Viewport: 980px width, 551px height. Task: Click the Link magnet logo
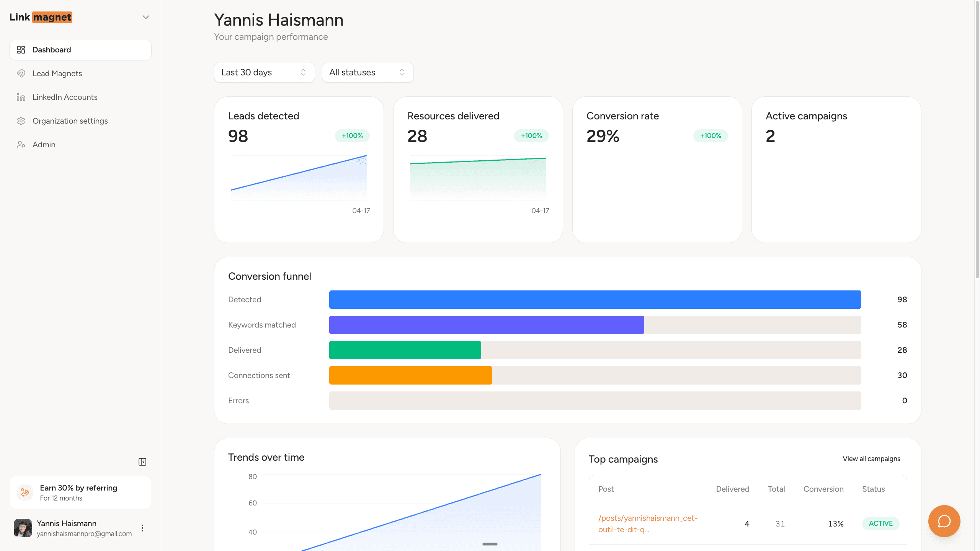click(40, 17)
